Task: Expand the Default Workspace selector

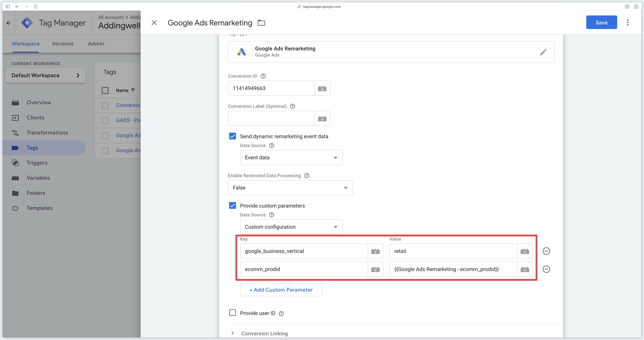Action: 46,75
